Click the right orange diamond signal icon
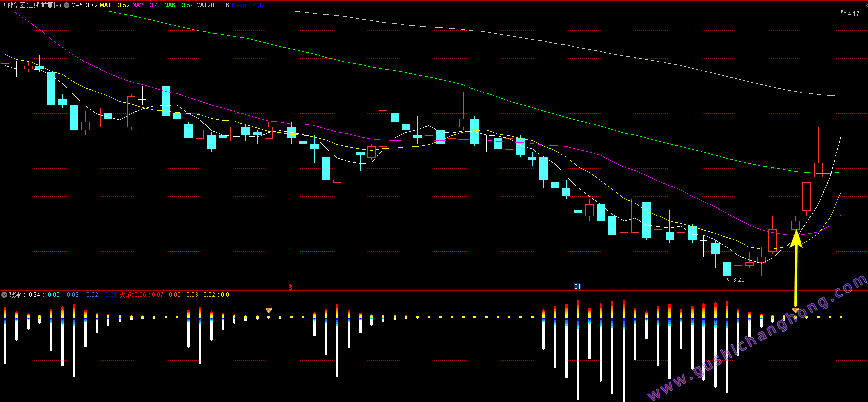 tap(796, 310)
